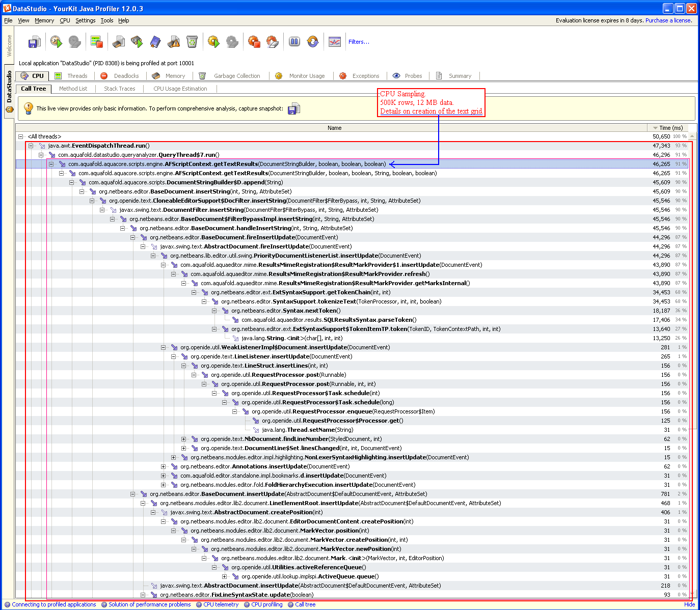Open the Settings menu

86,20
